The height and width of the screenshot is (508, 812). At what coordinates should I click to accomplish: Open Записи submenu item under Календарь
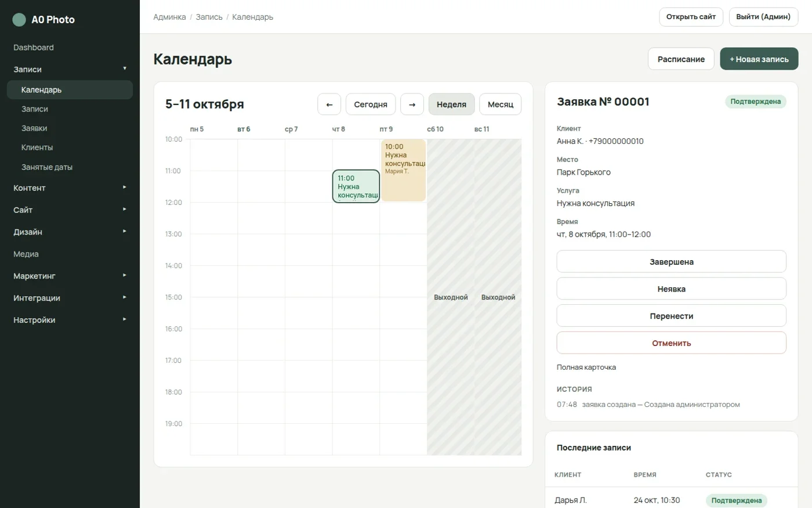(x=70, y=109)
